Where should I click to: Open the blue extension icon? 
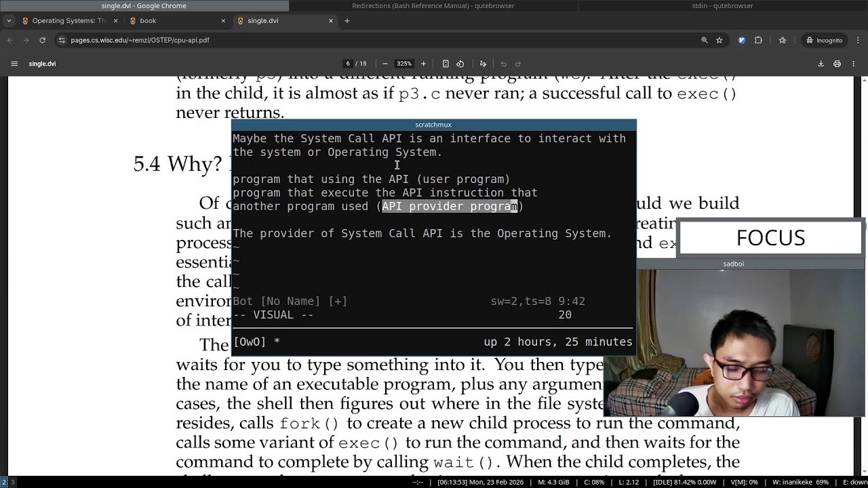742,40
